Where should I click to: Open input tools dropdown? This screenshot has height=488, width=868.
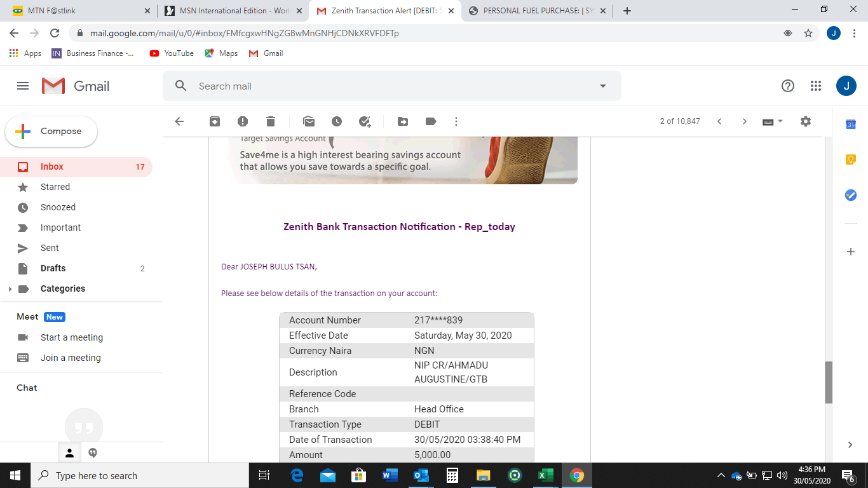pyautogui.click(x=780, y=121)
